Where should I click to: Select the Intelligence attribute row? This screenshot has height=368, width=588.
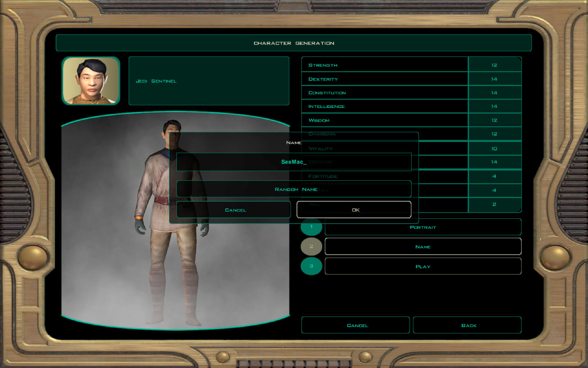click(384, 106)
